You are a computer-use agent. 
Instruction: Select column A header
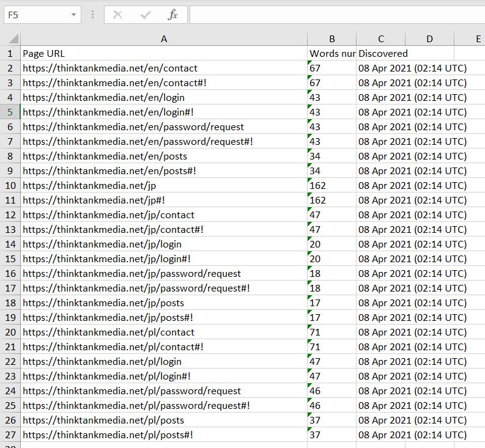coord(164,39)
